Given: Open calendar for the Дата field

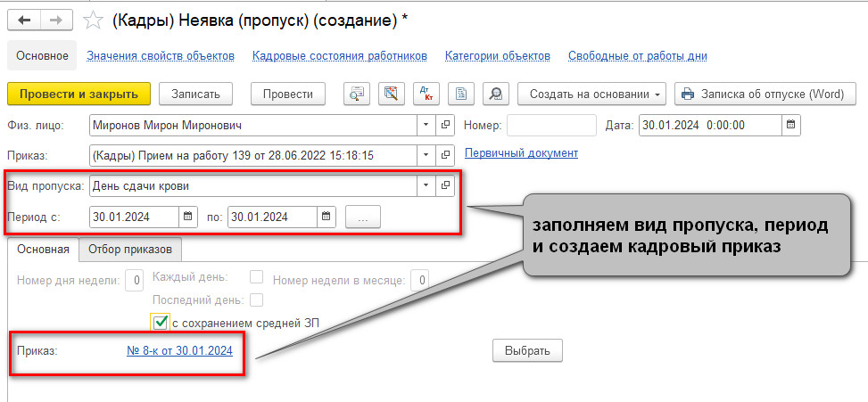Looking at the screenshot, I should (790, 125).
